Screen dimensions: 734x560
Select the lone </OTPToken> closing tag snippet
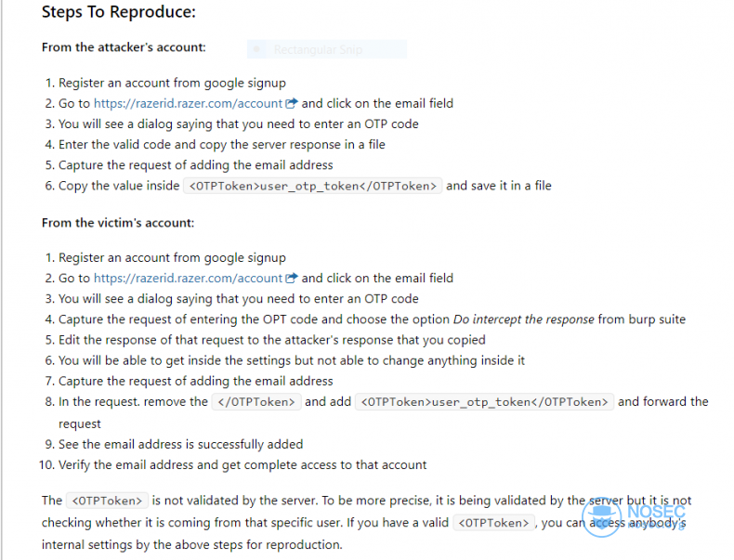256,402
